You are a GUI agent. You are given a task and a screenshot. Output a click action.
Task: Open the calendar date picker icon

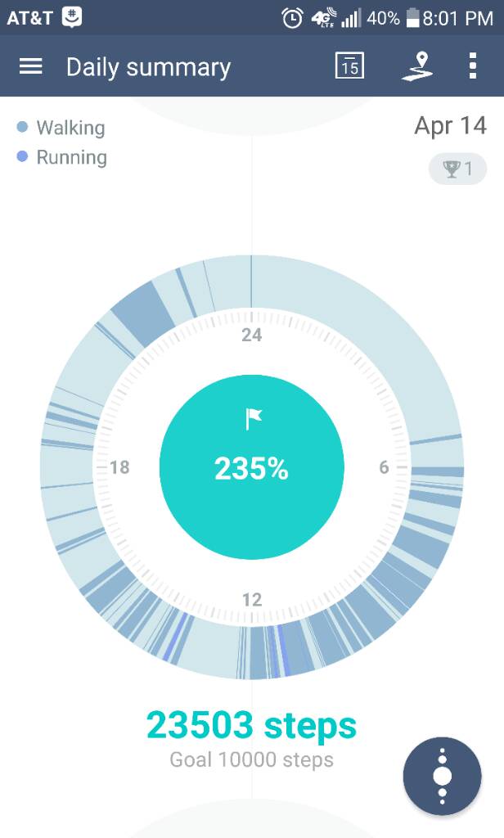pos(349,65)
